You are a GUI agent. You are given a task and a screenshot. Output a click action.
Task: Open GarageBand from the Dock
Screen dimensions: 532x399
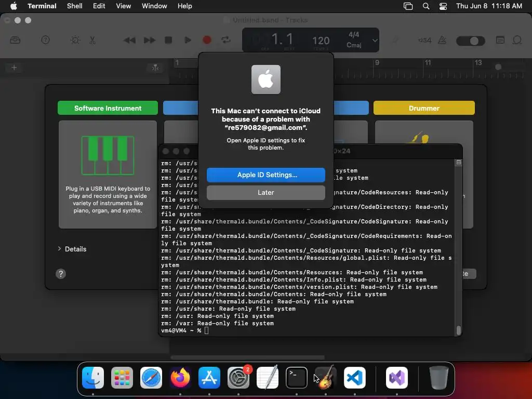(x=326, y=377)
